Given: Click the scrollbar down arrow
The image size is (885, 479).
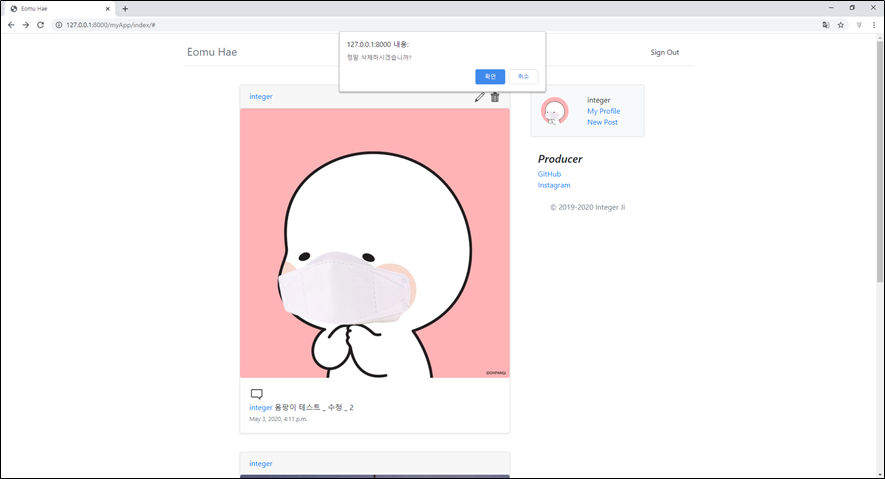Looking at the screenshot, I should [879, 474].
